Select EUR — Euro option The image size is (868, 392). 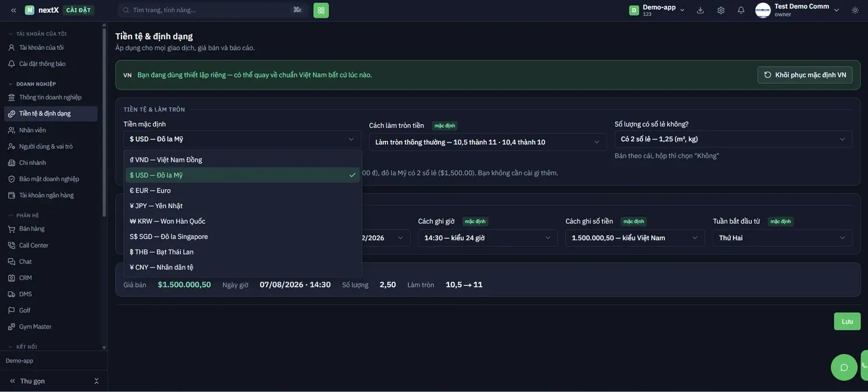pos(242,190)
